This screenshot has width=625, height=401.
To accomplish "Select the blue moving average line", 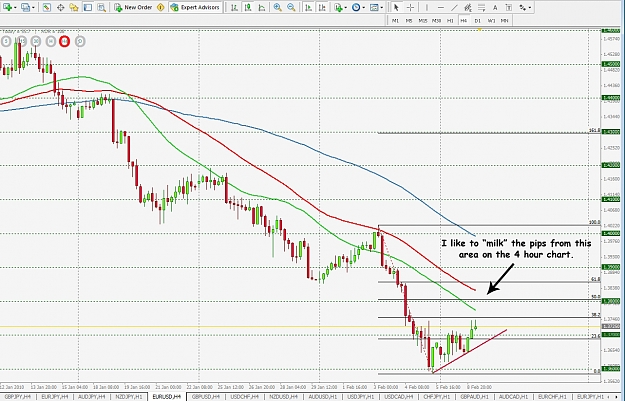I will click(x=319, y=150).
